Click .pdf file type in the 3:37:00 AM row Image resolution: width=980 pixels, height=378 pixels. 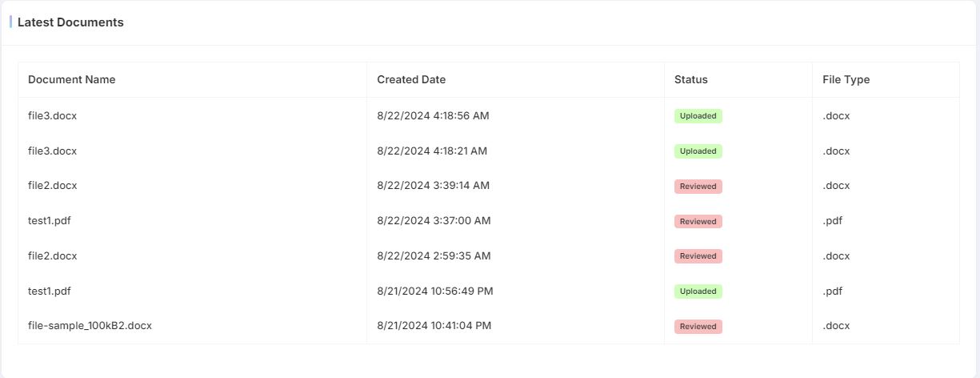click(x=833, y=220)
